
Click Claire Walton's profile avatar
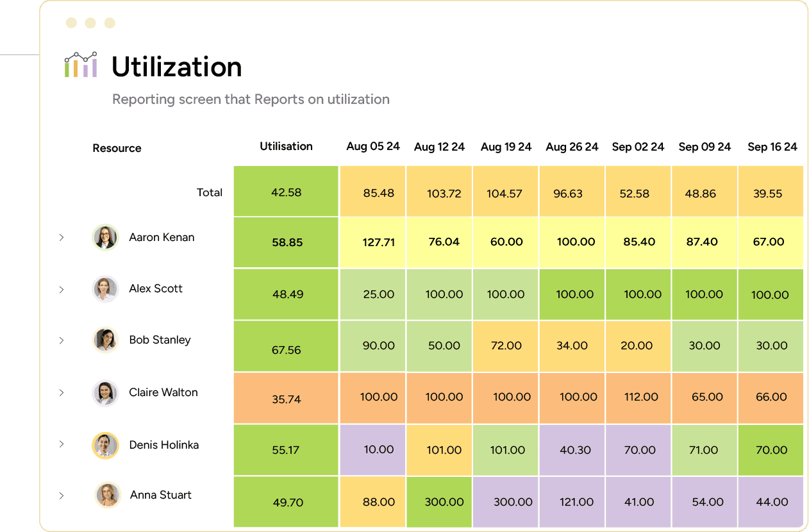click(x=105, y=393)
